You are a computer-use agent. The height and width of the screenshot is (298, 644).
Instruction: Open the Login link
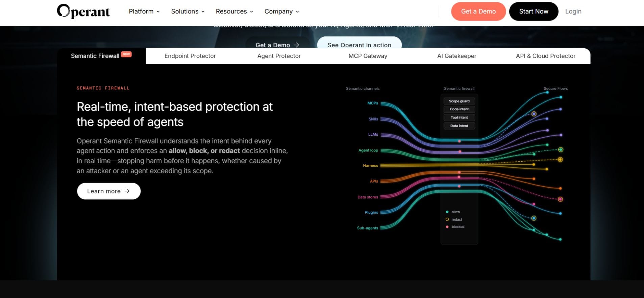pyautogui.click(x=573, y=11)
